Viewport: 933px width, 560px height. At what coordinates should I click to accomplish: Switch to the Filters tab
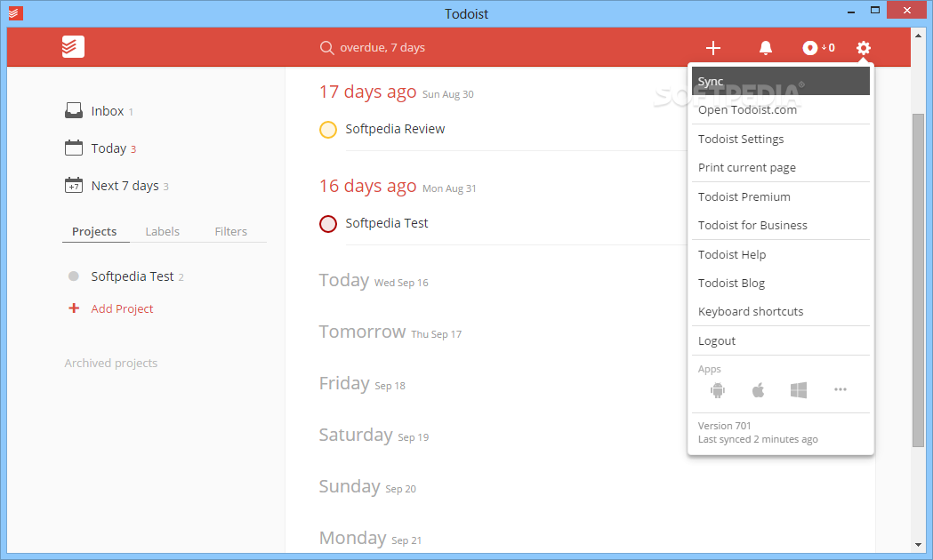tap(231, 231)
